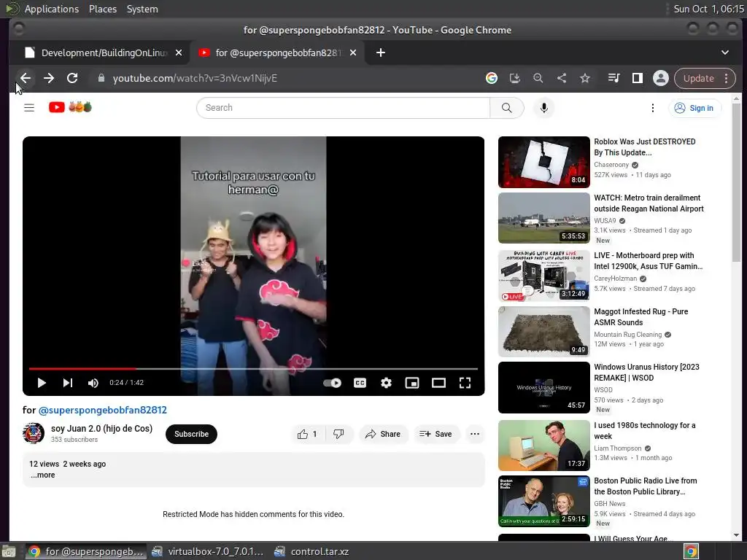
Task: Open the System menu
Action: click(x=142, y=9)
